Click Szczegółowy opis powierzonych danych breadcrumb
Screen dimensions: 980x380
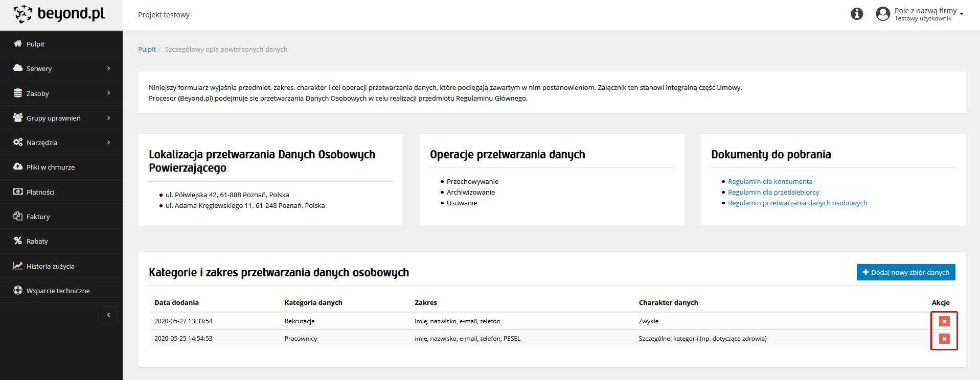coord(226,49)
